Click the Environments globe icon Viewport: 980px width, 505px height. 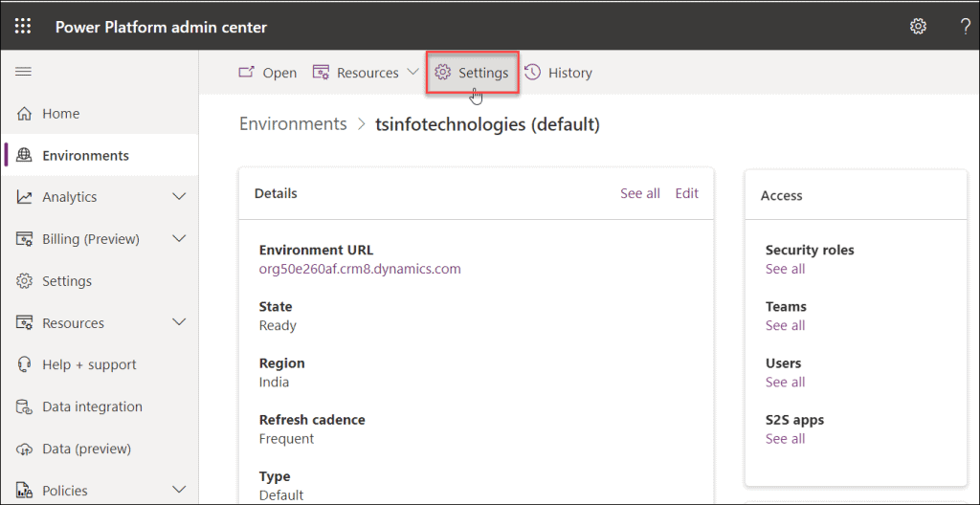pos(24,156)
